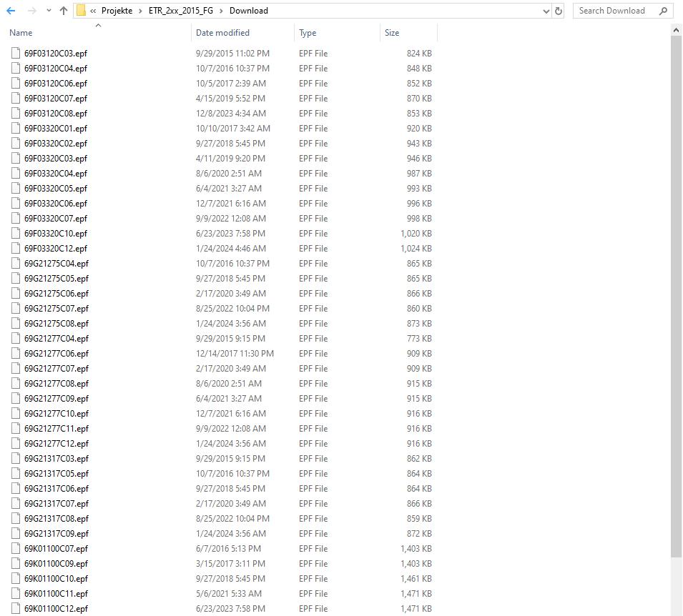Select file icon of 69G21277C12.epf
683x616 pixels.
pyautogui.click(x=16, y=443)
